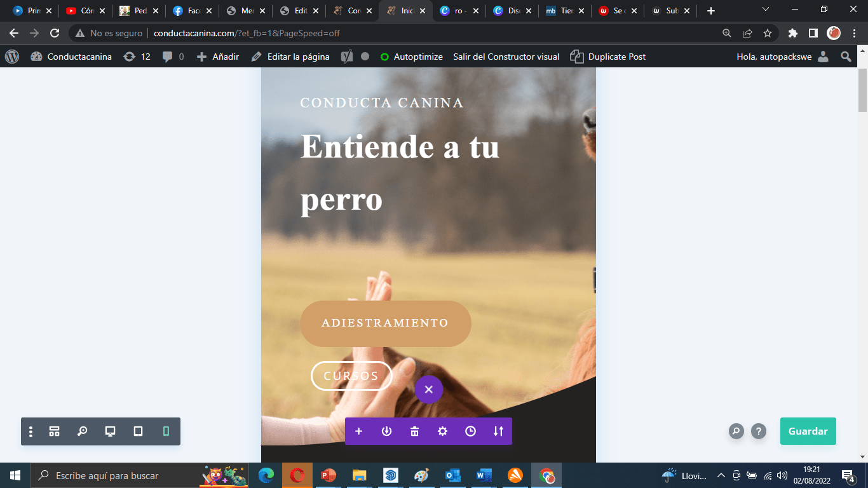Switch to the YouTube 'Cón' tab
Viewport: 868px width, 488px height.
[85, 11]
